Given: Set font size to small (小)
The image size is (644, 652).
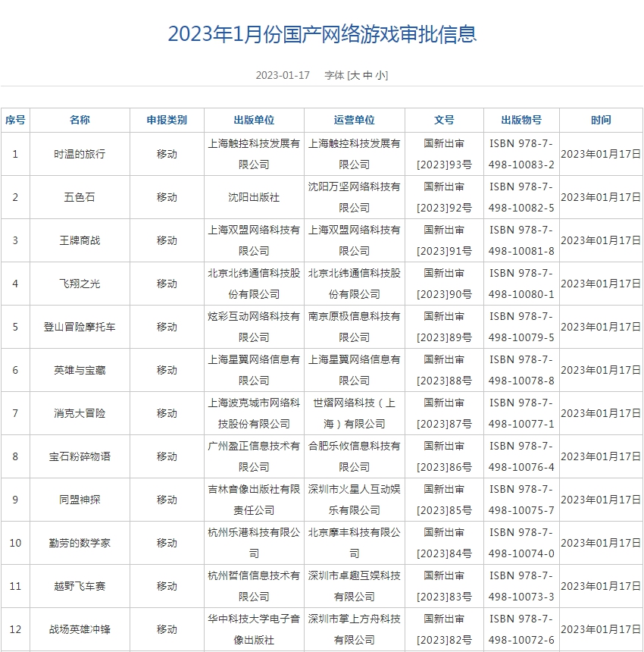Looking at the screenshot, I should coord(380,75).
